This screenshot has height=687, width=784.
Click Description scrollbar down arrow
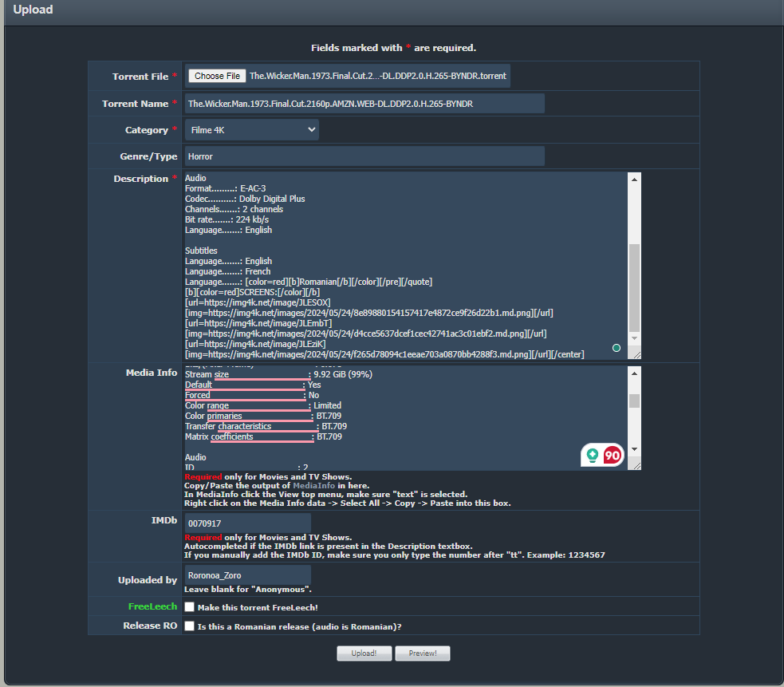click(634, 338)
